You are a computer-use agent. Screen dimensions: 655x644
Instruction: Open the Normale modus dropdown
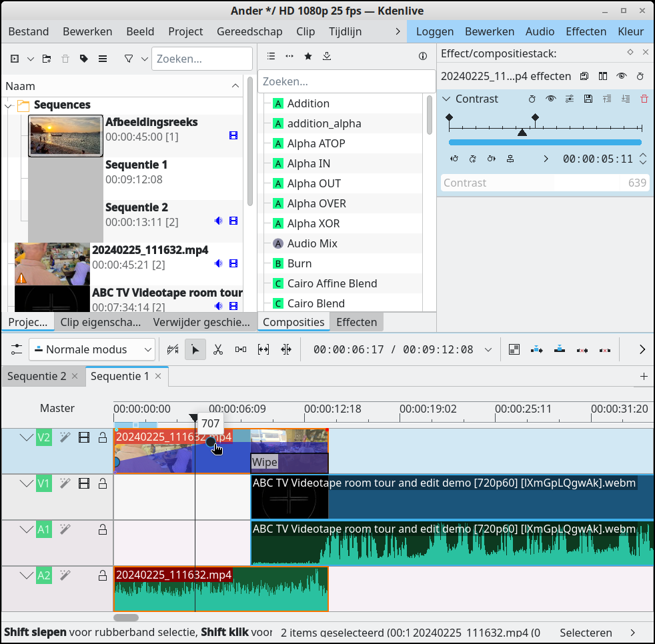92,349
